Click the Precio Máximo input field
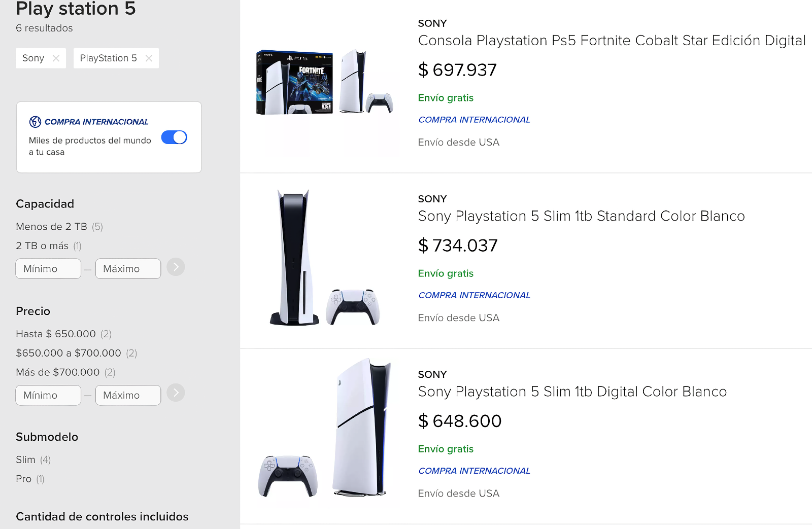This screenshot has width=812, height=529. (128, 395)
